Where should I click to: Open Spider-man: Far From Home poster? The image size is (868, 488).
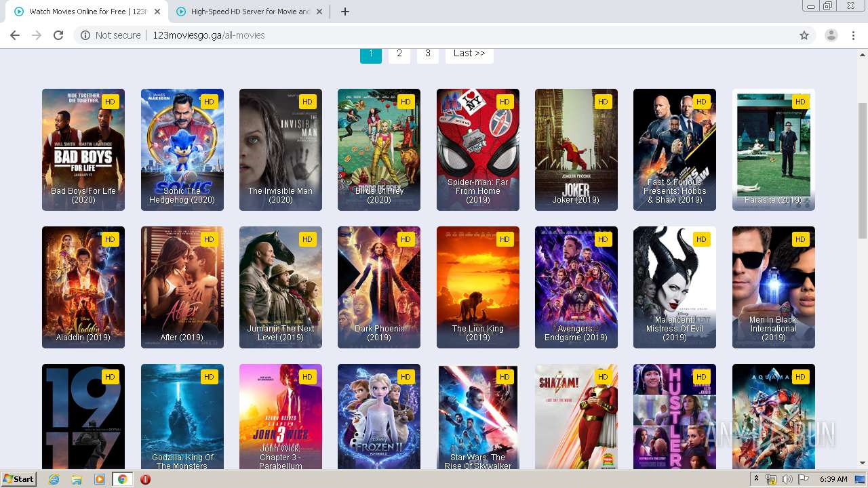(478, 150)
